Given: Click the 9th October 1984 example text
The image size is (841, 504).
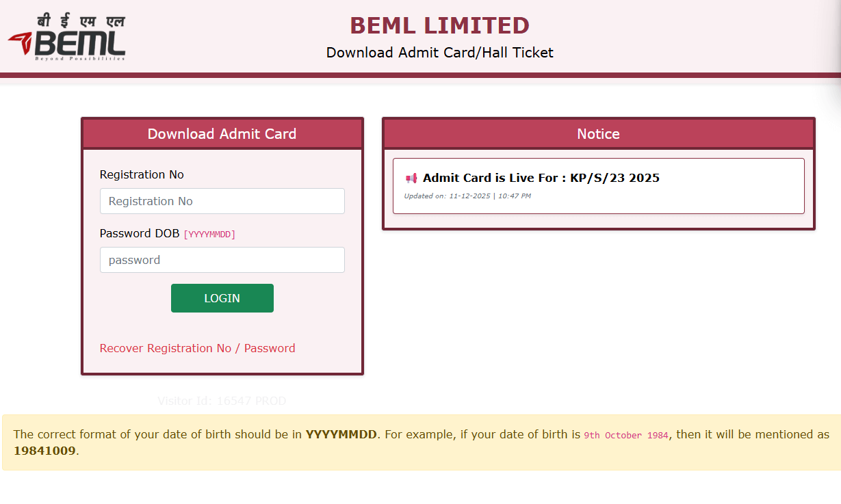Looking at the screenshot, I should (x=625, y=434).
